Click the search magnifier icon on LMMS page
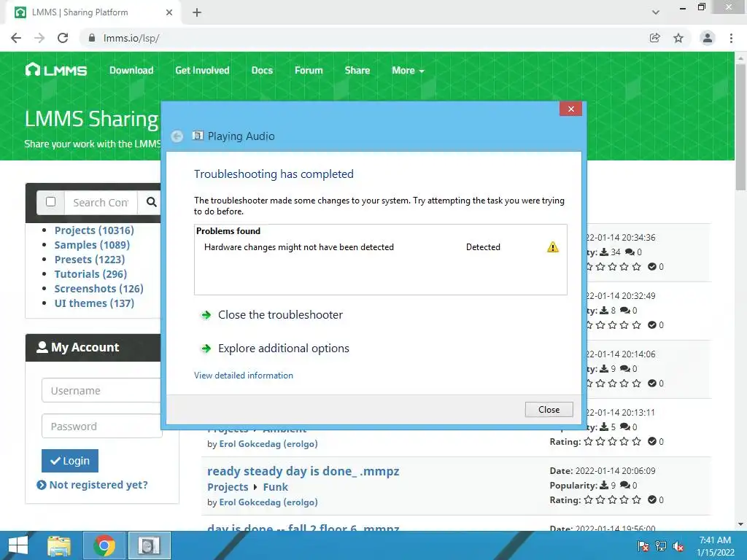This screenshot has height=560, width=747. (x=151, y=202)
